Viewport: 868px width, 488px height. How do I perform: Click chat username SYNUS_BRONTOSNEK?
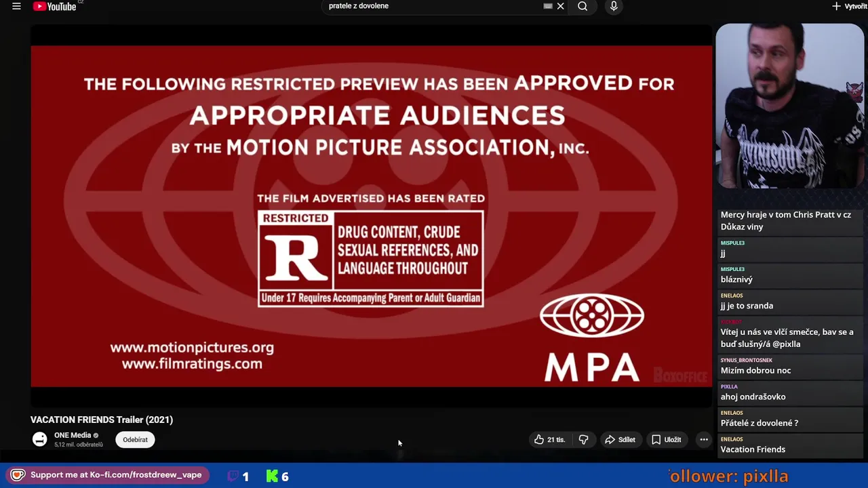point(746,361)
